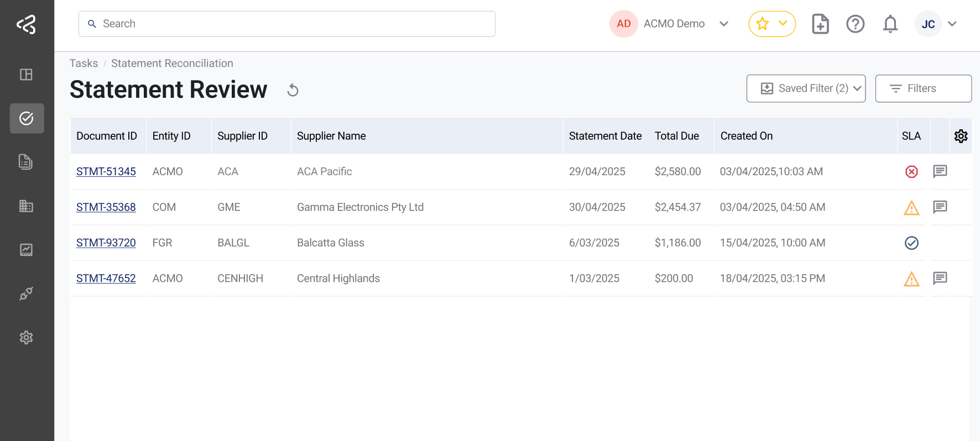Click created on 15/04/2025, 10:00 AM
Viewport: 980px width, 441px height.
pos(773,243)
